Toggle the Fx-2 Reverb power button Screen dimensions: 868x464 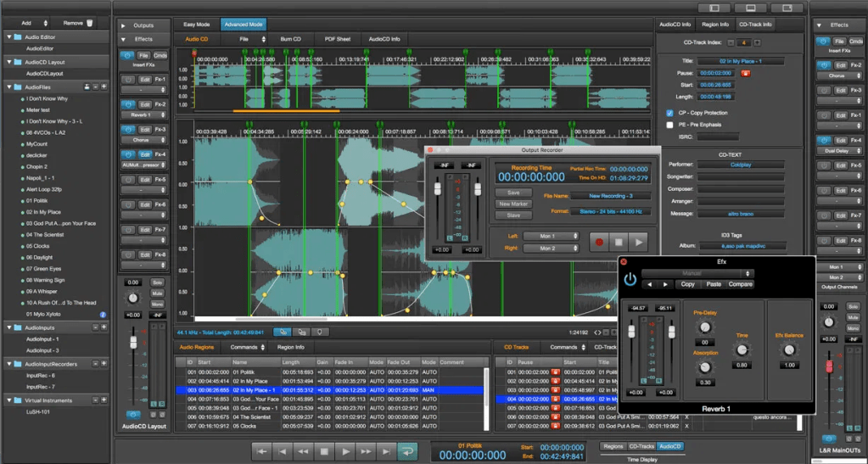point(130,104)
